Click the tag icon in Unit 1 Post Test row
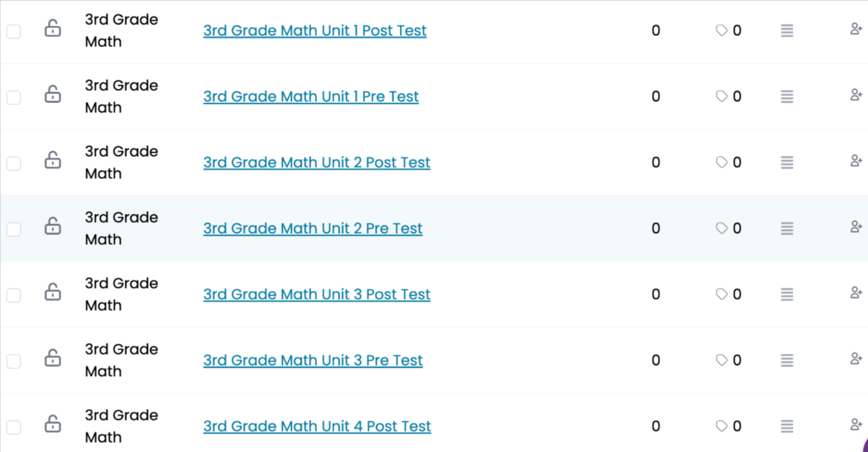Screen dimensions: 868x452 coord(722,30)
